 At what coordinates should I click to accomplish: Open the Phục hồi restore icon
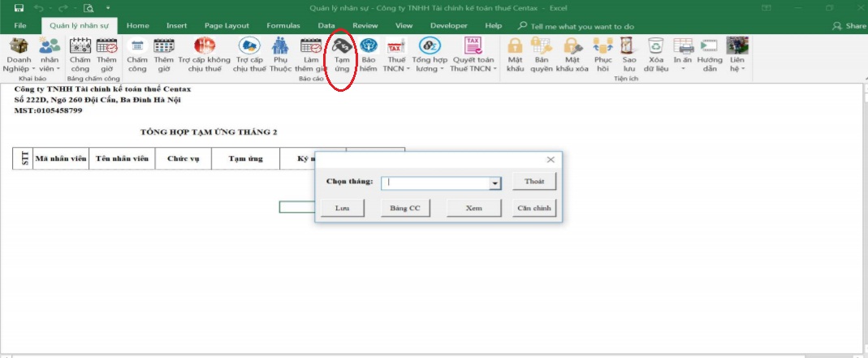click(602, 47)
